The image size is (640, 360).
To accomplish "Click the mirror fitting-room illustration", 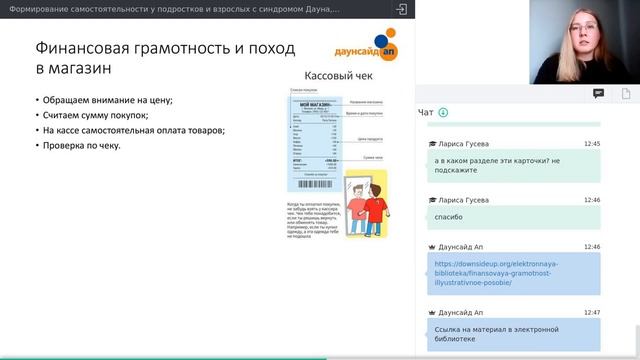I will click(x=365, y=204).
